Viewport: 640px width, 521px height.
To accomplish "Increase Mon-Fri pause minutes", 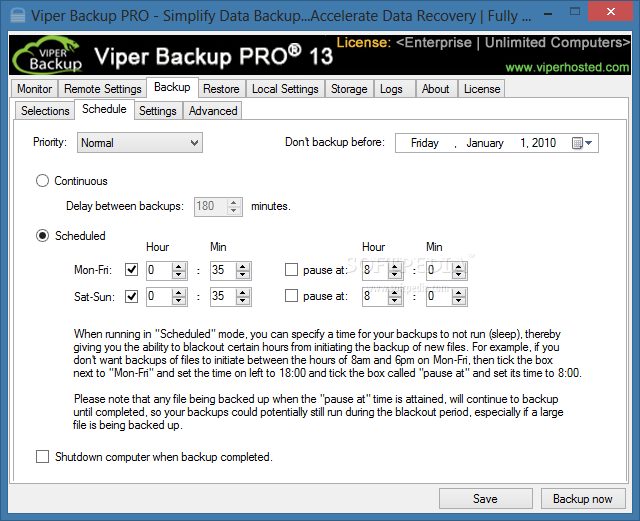I will [458, 266].
